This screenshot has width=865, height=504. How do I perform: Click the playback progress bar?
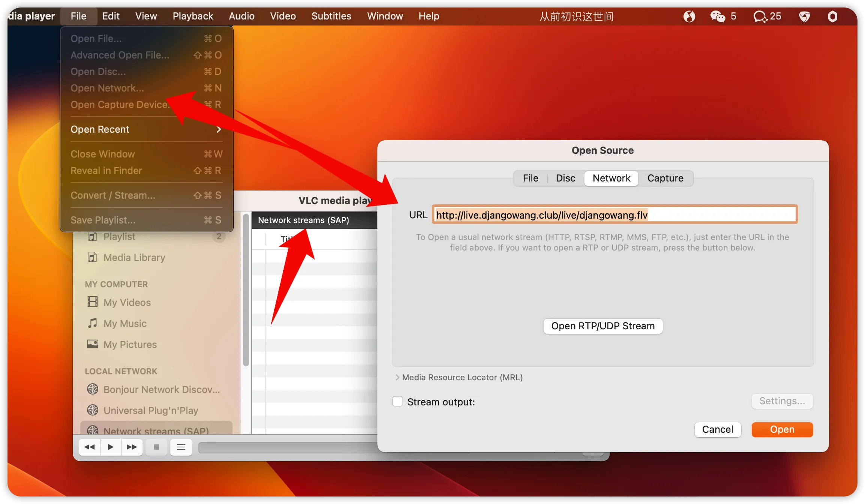[x=287, y=447]
